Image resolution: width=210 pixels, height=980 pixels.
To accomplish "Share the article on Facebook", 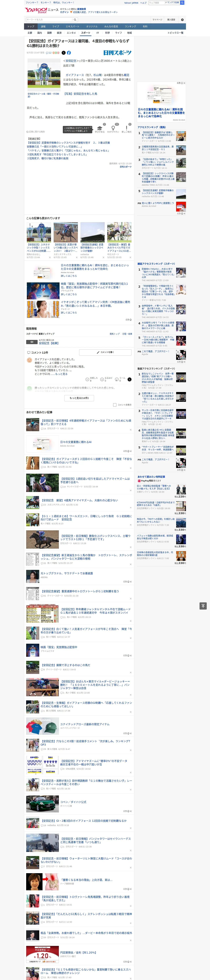I will point(69,53).
